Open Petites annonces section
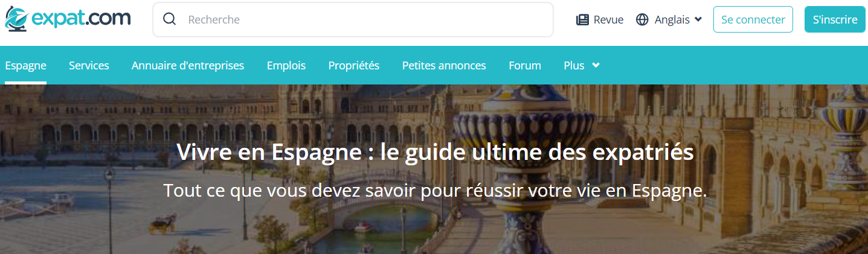The width and height of the screenshot is (868, 254). (444, 65)
